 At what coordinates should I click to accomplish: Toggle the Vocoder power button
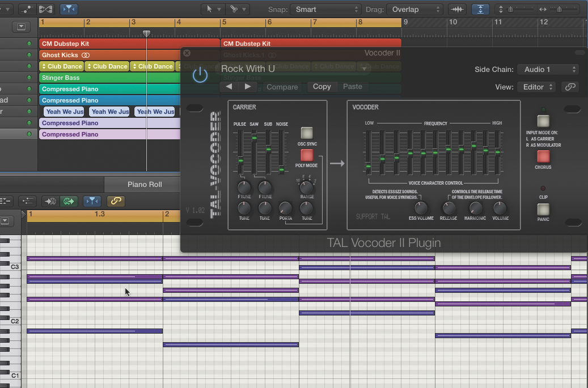pos(199,73)
